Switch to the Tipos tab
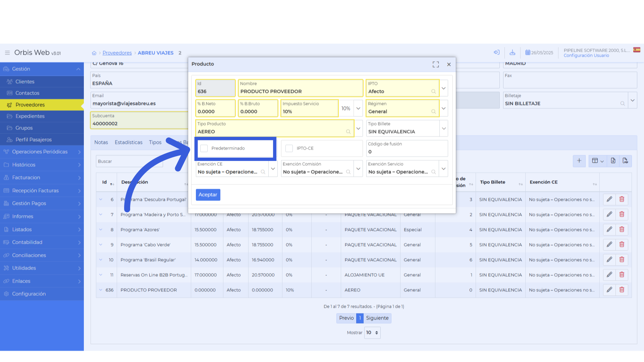The image size is (644, 362). tap(155, 142)
